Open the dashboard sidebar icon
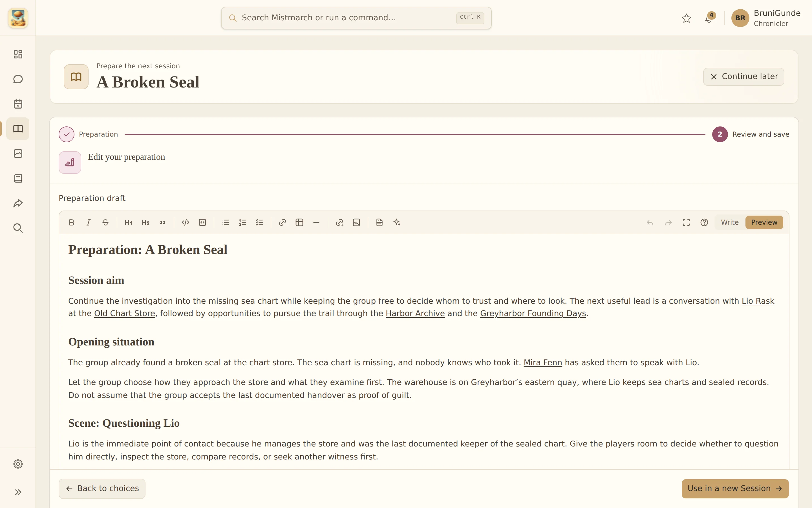The width and height of the screenshot is (812, 508). (18, 54)
